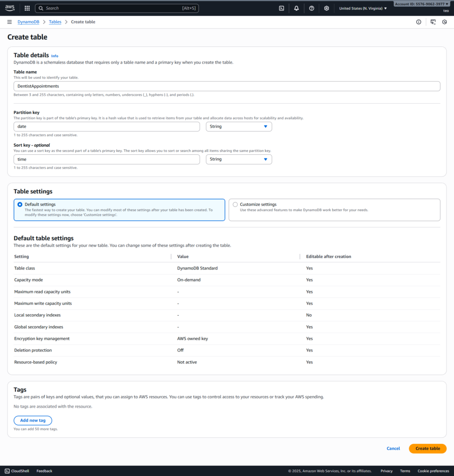
Task: Click the Table name input field
Action: [227, 86]
